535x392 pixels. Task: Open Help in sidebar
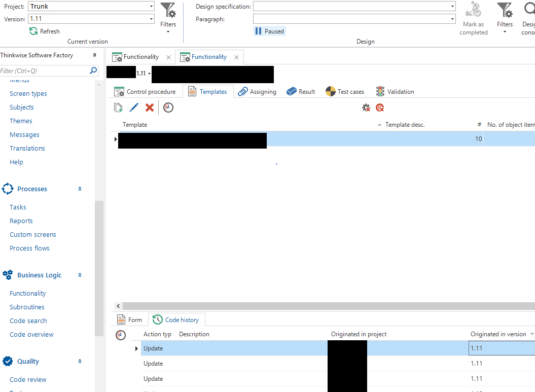pos(16,162)
